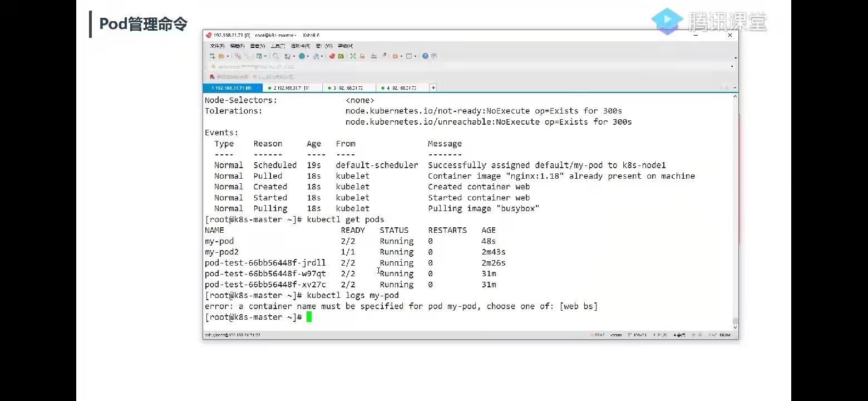
Task: Click the "default-scheduler" text in Events
Action: [x=377, y=165]
